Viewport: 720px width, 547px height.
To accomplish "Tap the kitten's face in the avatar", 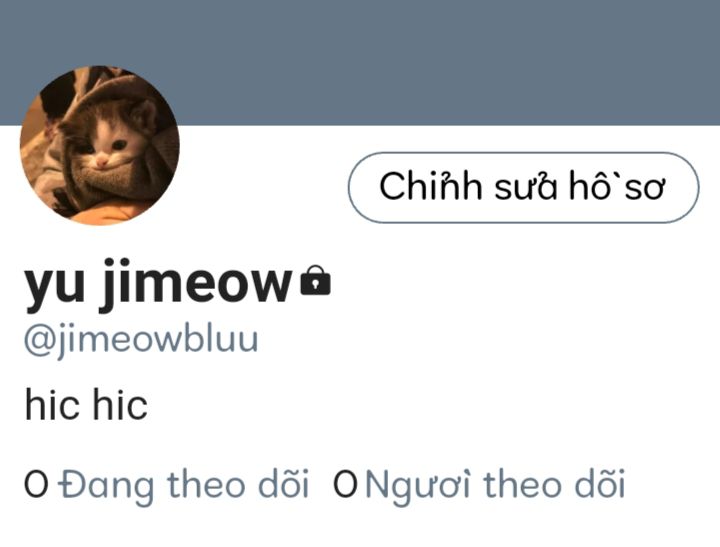I will (108, 143).
